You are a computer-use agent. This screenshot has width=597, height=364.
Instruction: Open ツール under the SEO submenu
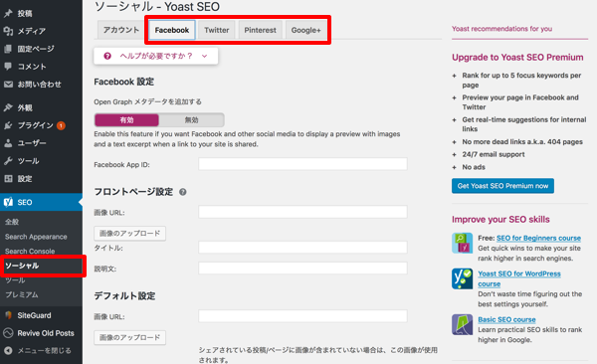(x=15, y=279)
